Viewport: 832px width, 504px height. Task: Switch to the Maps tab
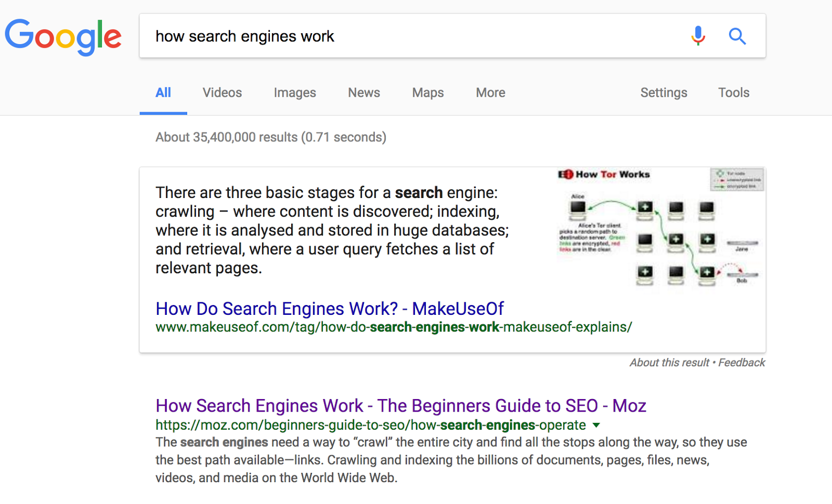pos(427,92)
